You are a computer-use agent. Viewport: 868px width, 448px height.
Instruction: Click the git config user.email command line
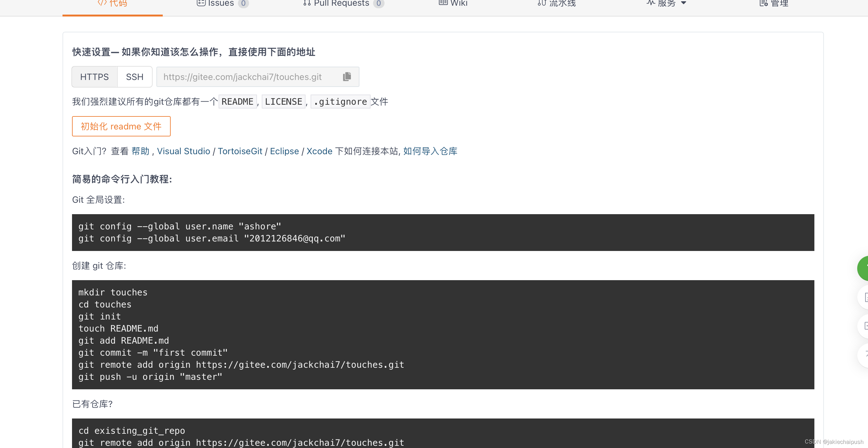[x=212, y=238]
